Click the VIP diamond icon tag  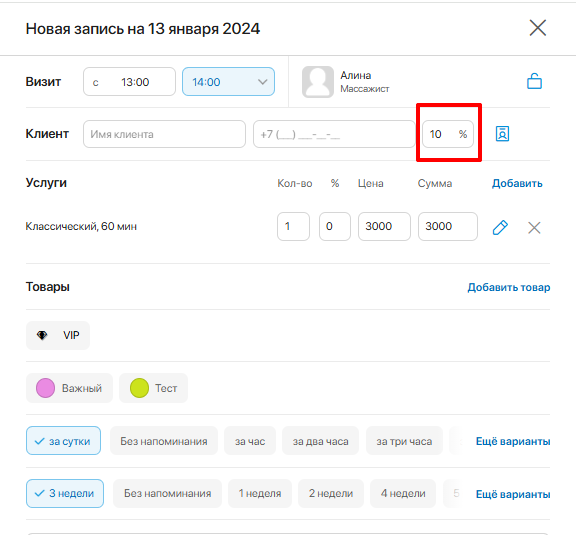pyautogui.click(x=58, y=335)
